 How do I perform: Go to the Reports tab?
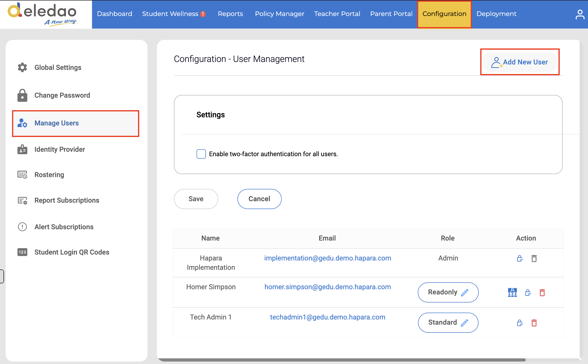click(230, 14)
